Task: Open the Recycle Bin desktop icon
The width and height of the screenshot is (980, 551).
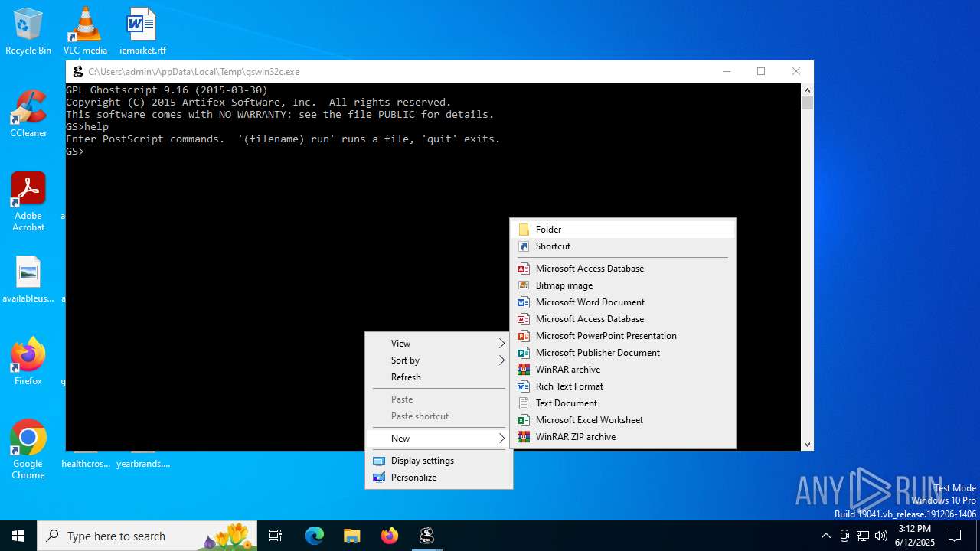Action: tap(28, 31)
